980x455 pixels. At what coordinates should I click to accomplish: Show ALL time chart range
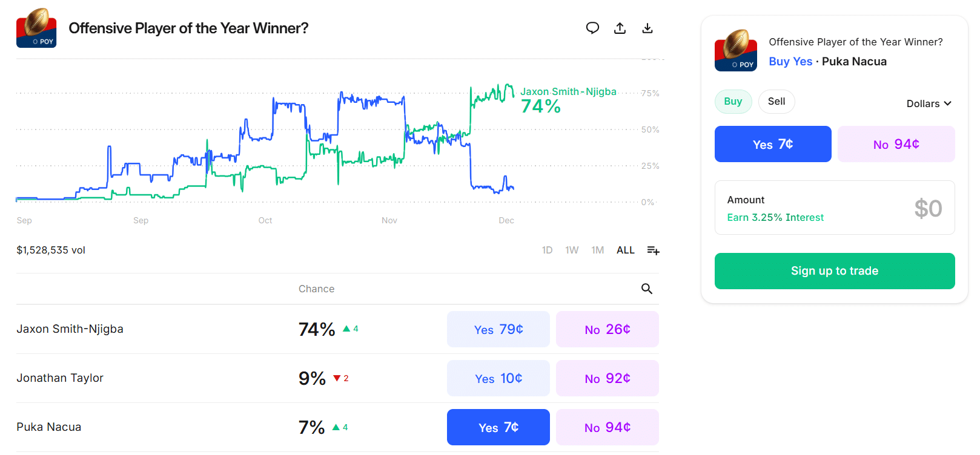pos(625,250)
